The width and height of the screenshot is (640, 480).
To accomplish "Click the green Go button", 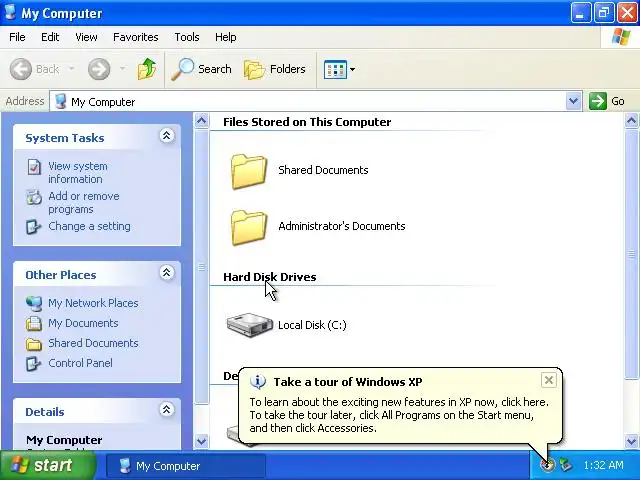I will click(x=607, y=101).
